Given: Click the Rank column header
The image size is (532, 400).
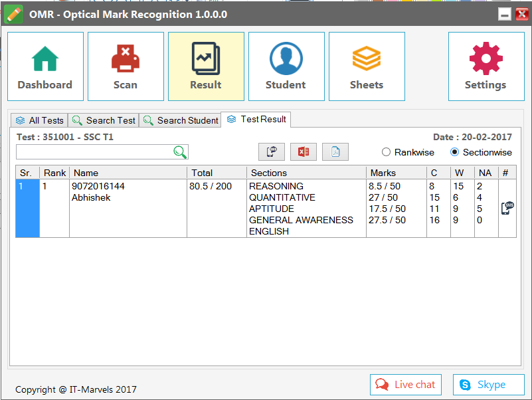Looking at the screenshot, I should click(x=54, y=173).
